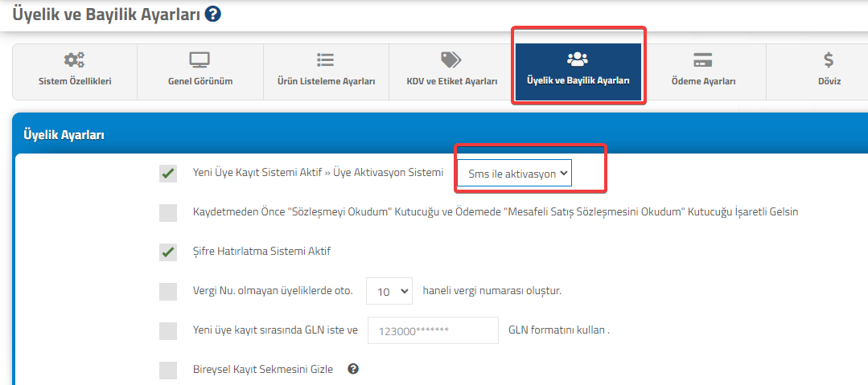Viewport: 868px width, 385px height.
Task: Toggle Şifre Hatırlatma Sistemi Aktif checkbox
Action: pos(168,252)
